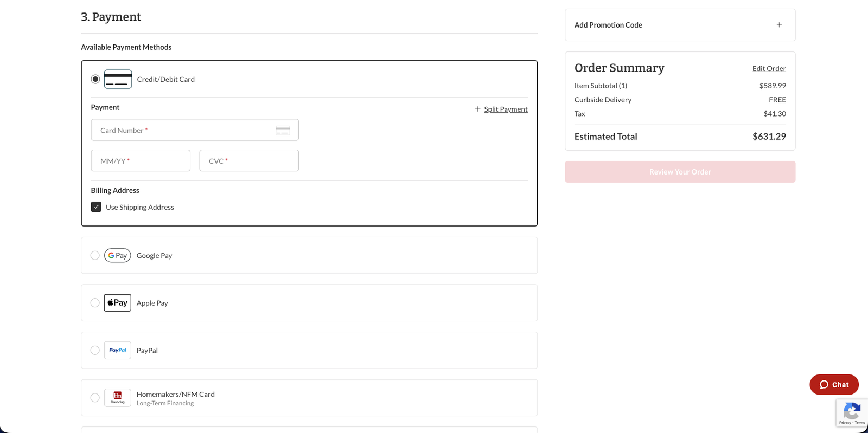Click the plus icon beside Split Payment
This screenshot has width=868, height=433.
(477, 109)
